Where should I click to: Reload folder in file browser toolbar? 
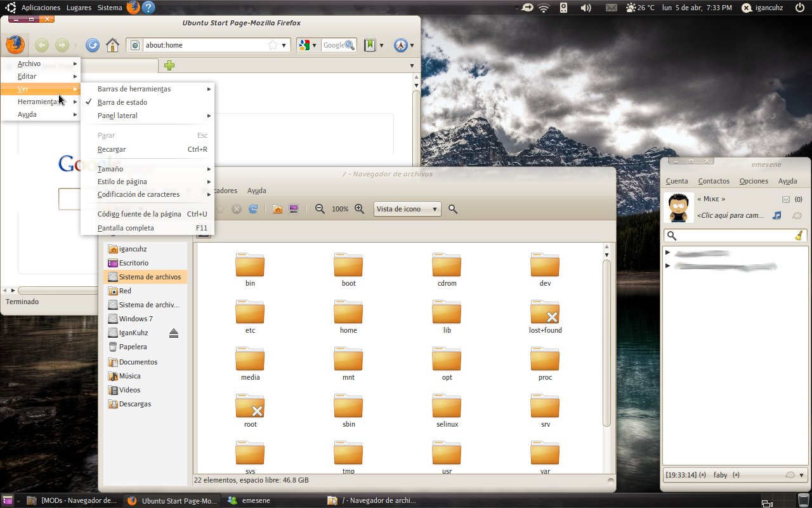253,209
